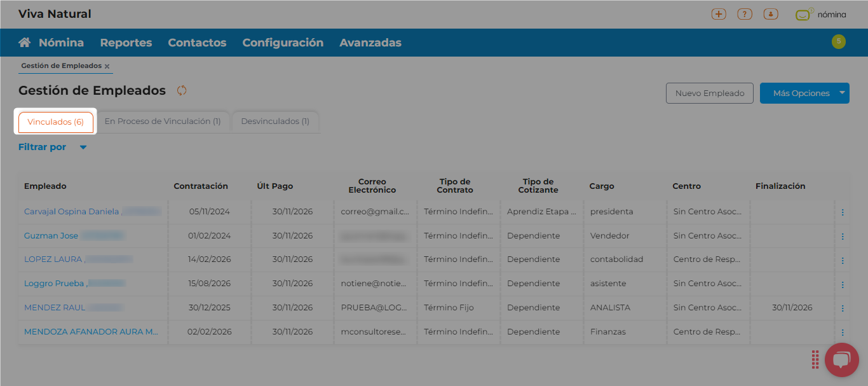
Task: Expand the Filtrar por dropdown
Action: [83, 148]
